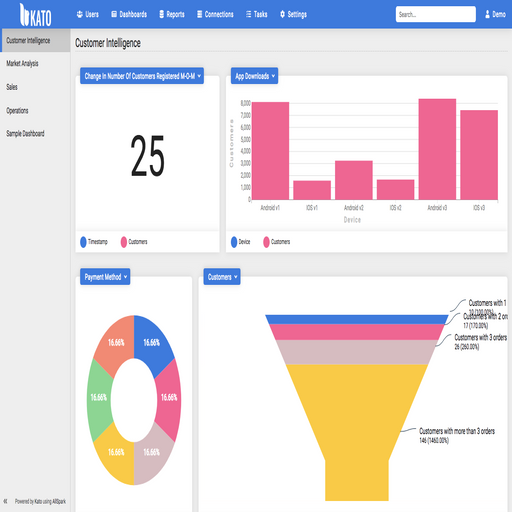This screenshot has height=512, width=512.
Task: Toggle Customers legend in App Downloads
Action: click(x=266, y=242)
